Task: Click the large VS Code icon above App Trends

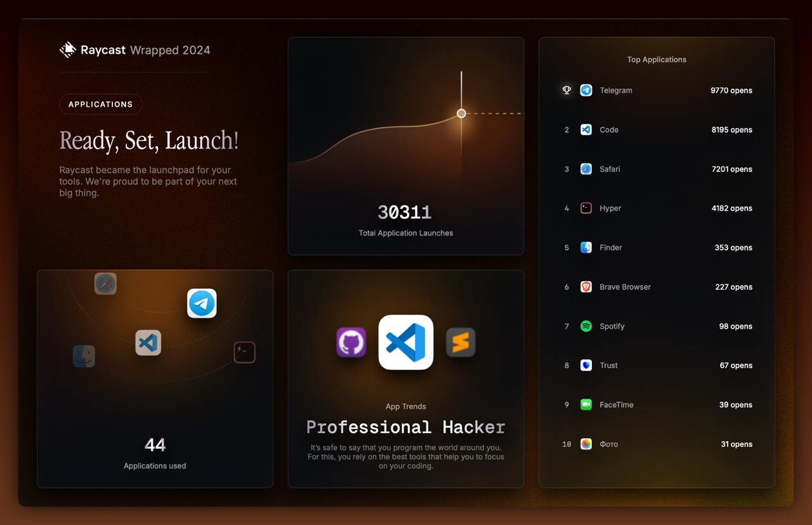Action: [x=406, y=342]
